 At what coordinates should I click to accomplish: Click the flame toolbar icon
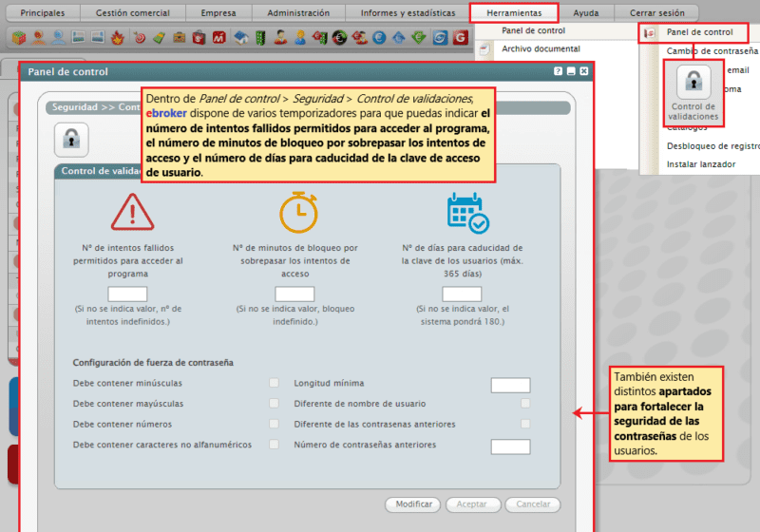coord(118,37)
